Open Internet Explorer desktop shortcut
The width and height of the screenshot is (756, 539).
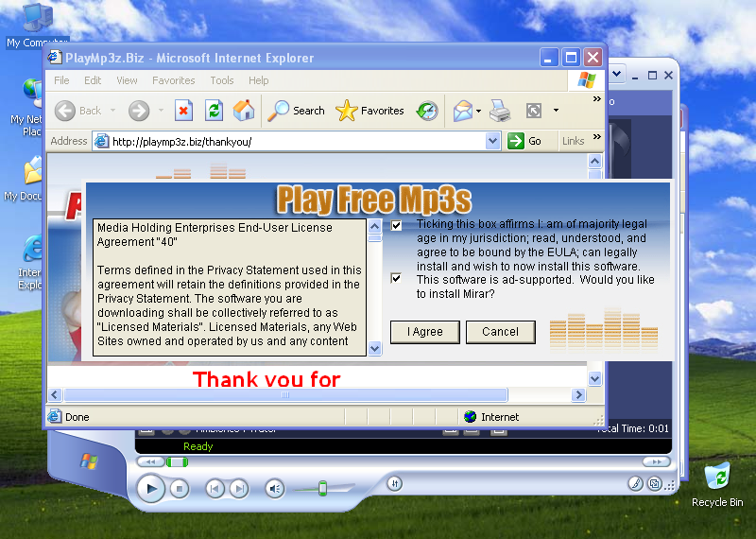tap(31, 263)
